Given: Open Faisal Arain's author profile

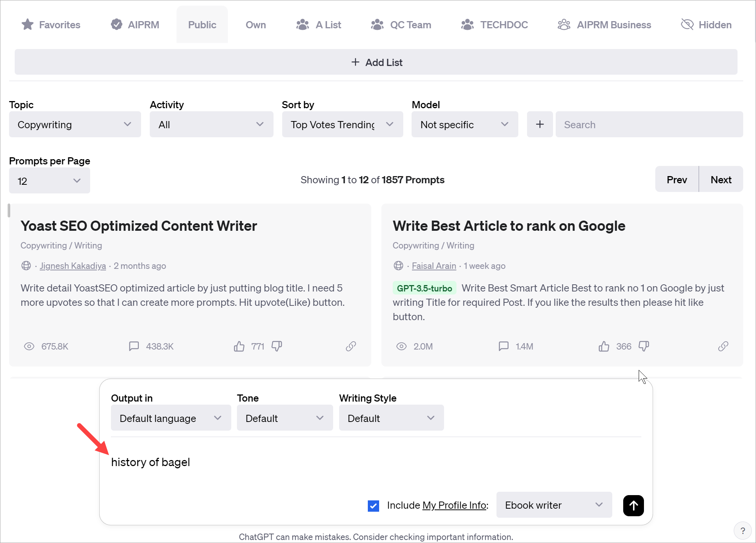Looking at the screenshot, I should click(434, 265).
